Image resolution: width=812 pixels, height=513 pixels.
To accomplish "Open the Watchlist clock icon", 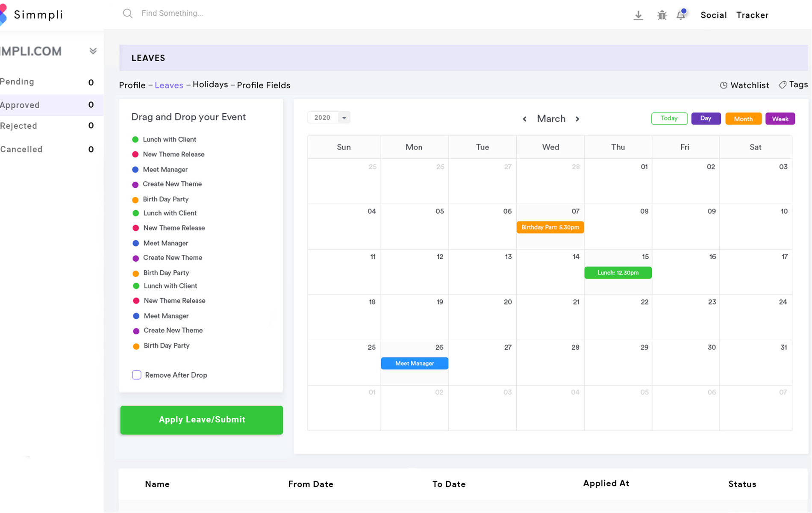I will [x=724, y=85].
